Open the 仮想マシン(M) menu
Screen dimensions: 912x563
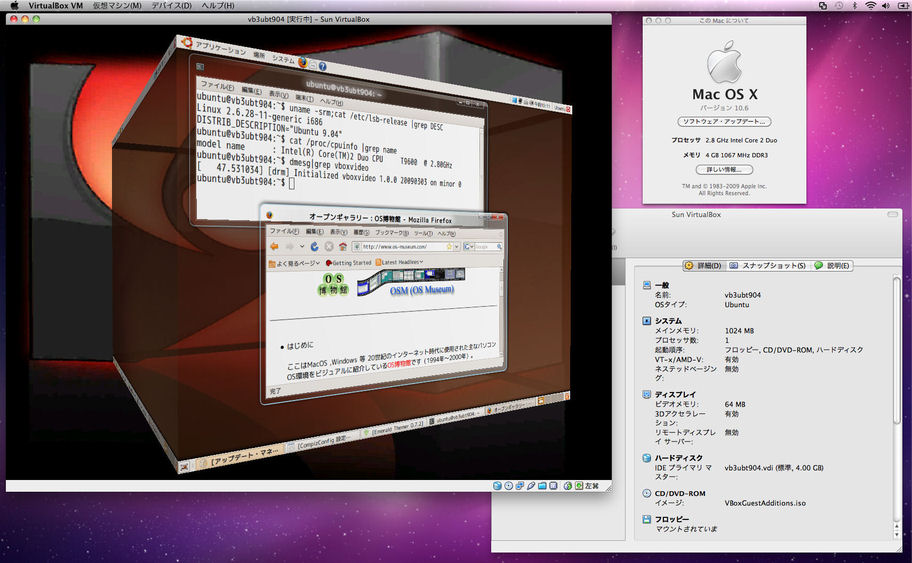(x=117, y=5)
